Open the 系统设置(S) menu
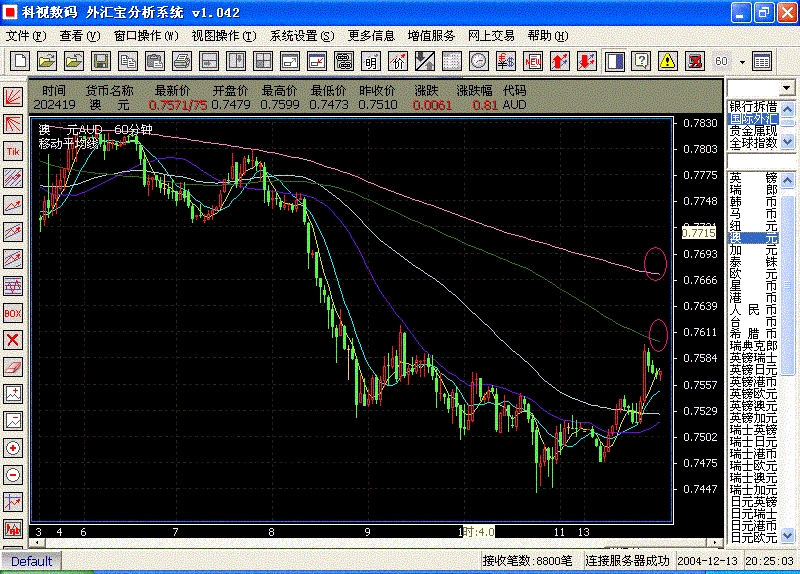This screenshot has height=574, width=800. pos(302,36)
